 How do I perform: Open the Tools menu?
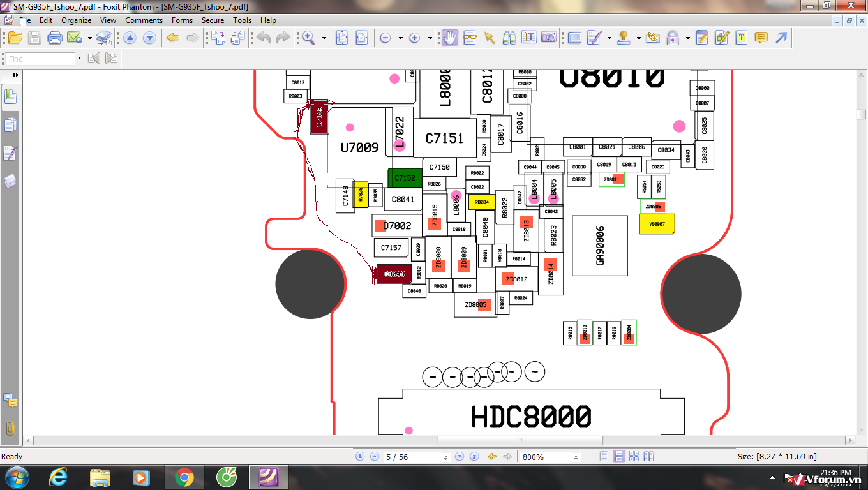[x=242, y=20]
